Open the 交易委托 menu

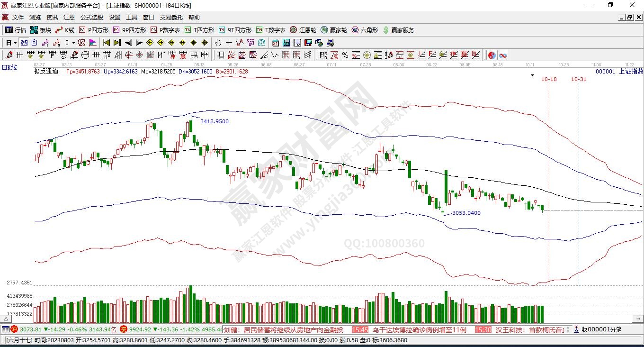pos(171,18)
